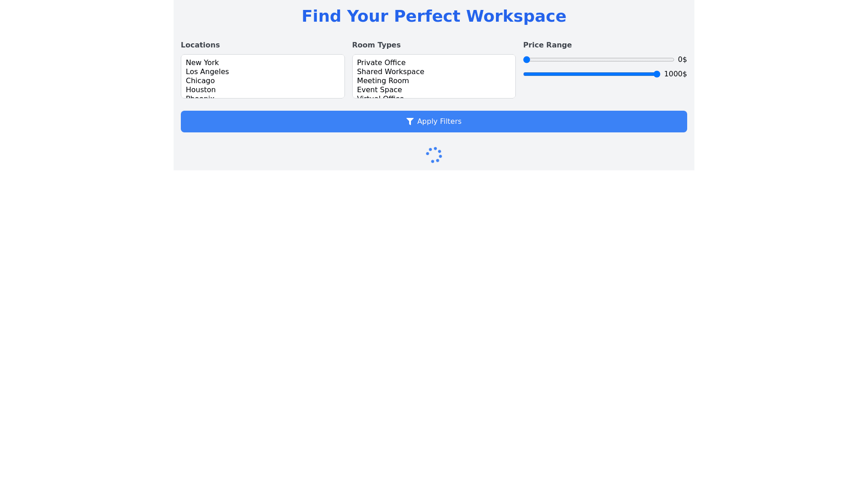
Task: Click middle of the maximum price track
Action: (x=591, y=74)
